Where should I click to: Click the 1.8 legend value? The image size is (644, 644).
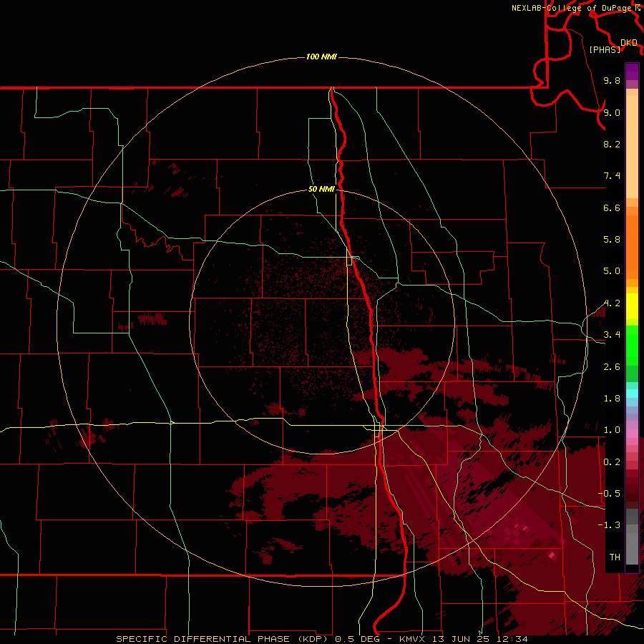point(612,399)
